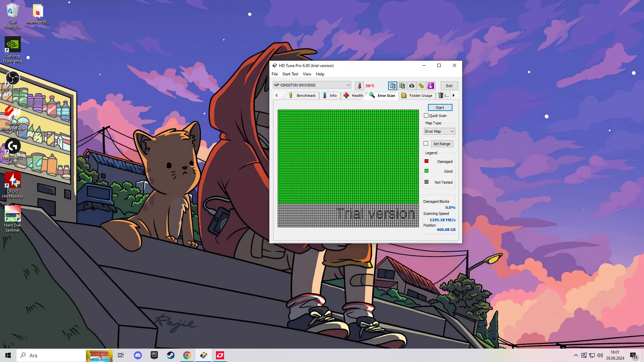Image resolution: width=644 pixels, height=362 pixels.
Task: Switch to the Health tab
Action: coord(354,96)
